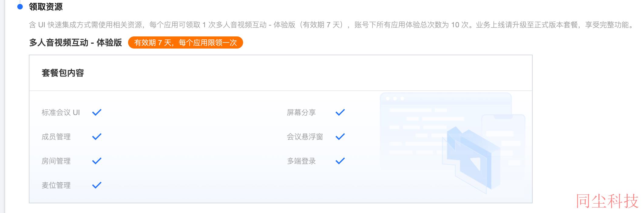Select the 领取资源 step heading
This screenshot has width=644, height=213.
pyautogui.click(x=46, y=7)
